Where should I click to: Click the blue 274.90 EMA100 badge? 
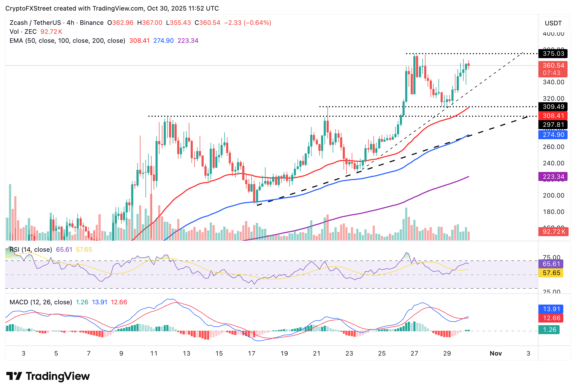553,135
